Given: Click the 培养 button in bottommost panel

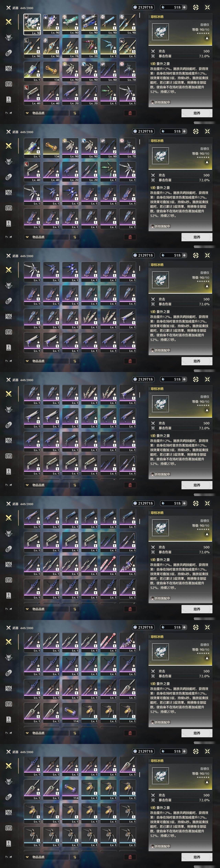Looking at the screenshot, I should pyautogui.click(x=197, y=857).
